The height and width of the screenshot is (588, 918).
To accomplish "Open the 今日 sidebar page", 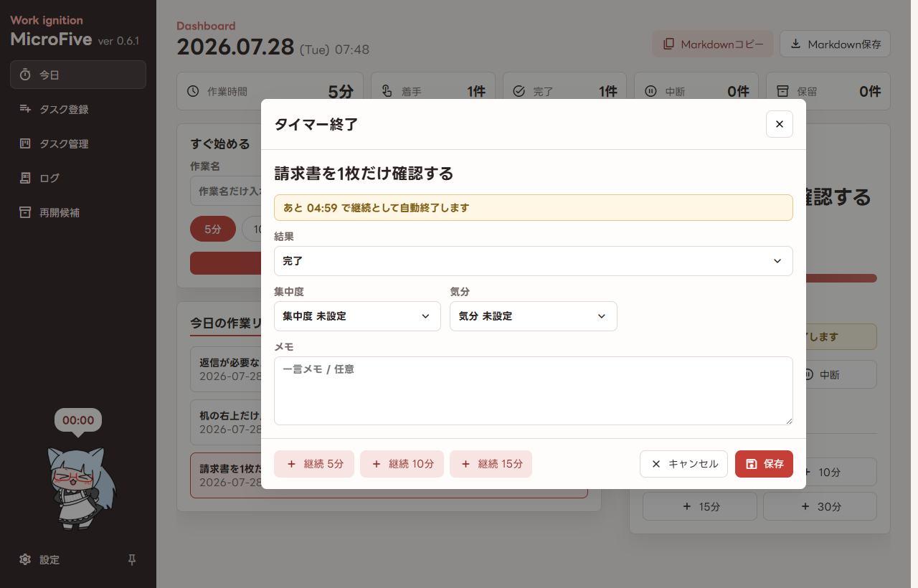I will click(78, 75).
